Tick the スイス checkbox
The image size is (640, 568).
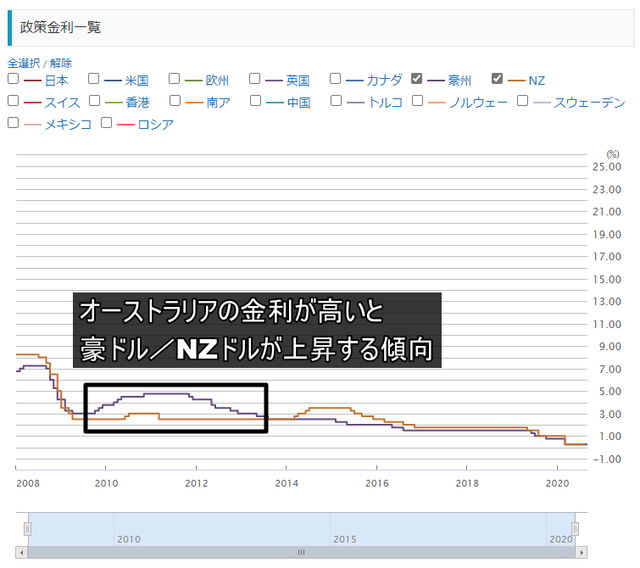point(13,100)
